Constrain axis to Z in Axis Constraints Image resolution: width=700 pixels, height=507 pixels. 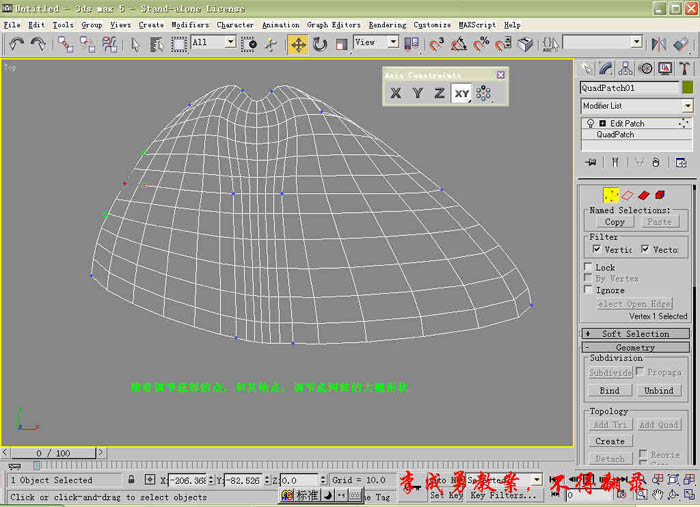[x=439, y=93]
